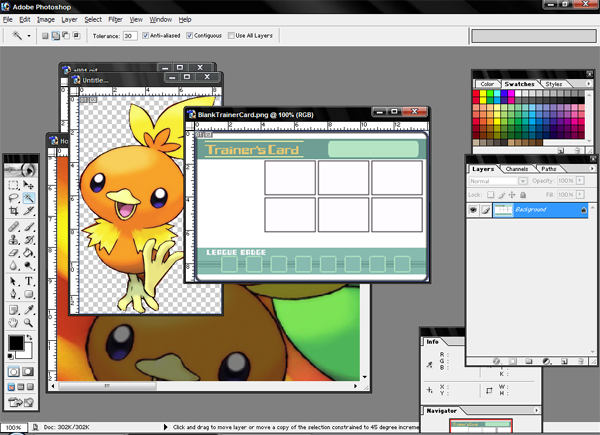Select the Blur tool
This screenshot has height=435, width=600.
pyautogui.click(x=14, y=266)
